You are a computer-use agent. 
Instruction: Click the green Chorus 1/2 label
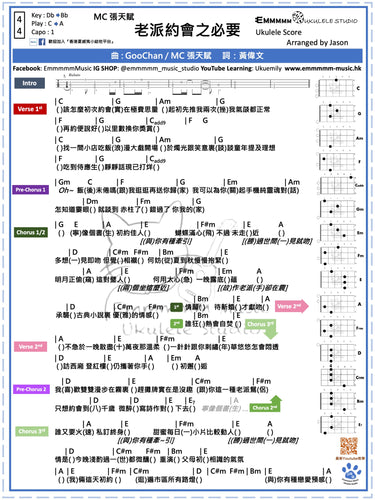[31, 232]
